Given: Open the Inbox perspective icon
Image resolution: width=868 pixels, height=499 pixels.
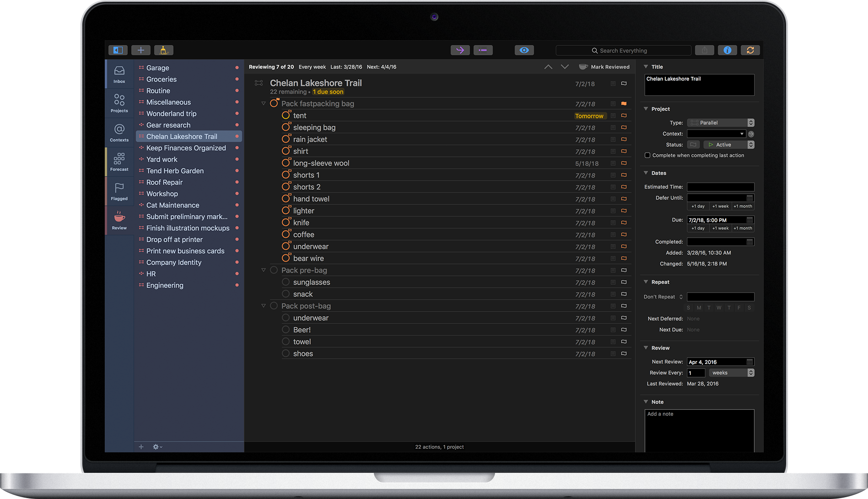Looking at the screenshot, I should pos(119,74).
